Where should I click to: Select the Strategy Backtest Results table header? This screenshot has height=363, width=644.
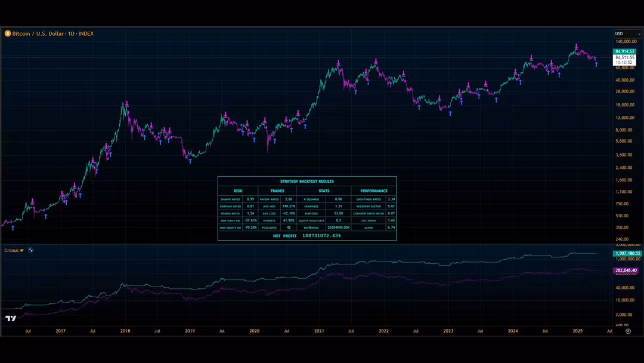(307, 181)
